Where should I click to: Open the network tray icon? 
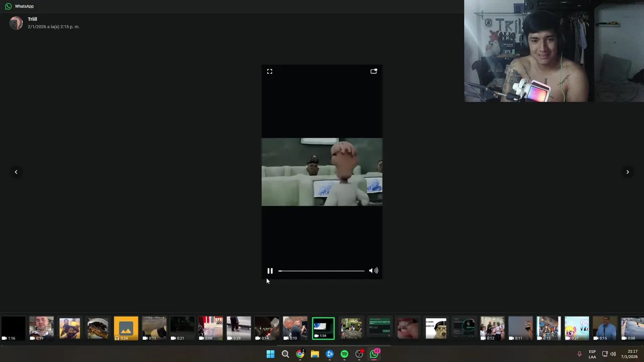(x=605, y=354)
